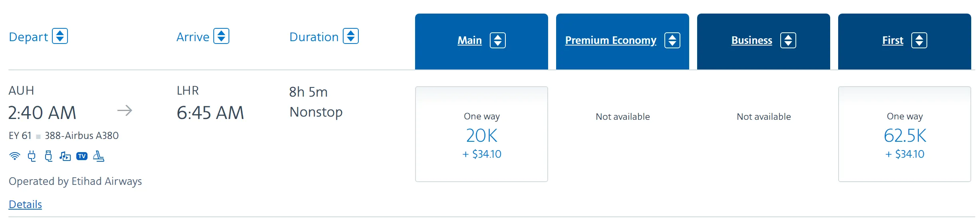This screenshot has width=980, height=218.
Task: Click the power outlet amenity icon
Action: tap(32, 156)
